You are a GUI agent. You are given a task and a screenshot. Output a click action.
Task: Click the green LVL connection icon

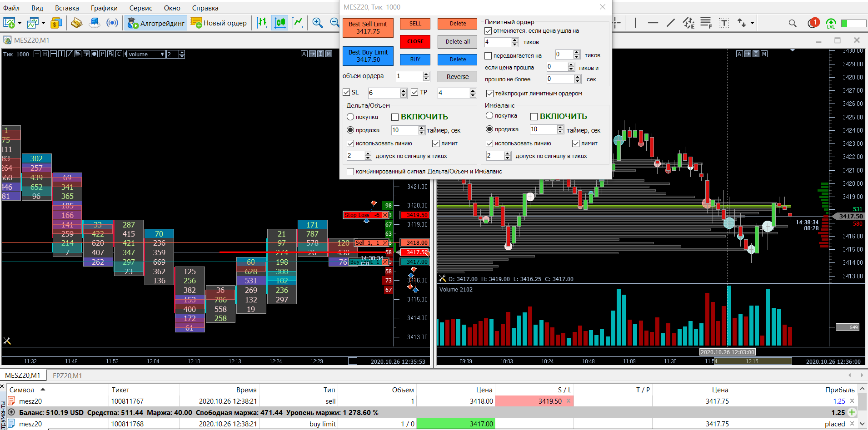(x=831, y=23)
